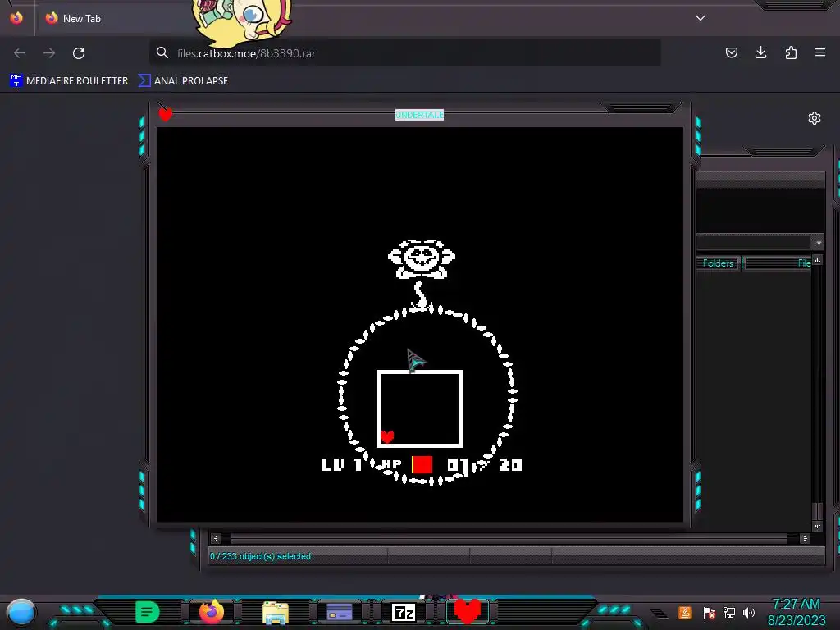This screenshot has height=630, width=840.
Task: Switch to Undertale heart icon on the taskbar
Action: coord(468,611)
